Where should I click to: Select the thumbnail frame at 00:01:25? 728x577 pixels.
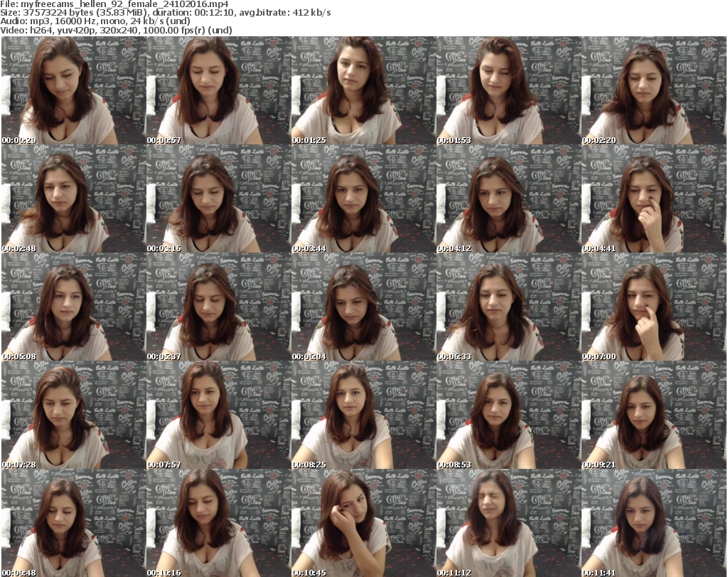point(363,90)
